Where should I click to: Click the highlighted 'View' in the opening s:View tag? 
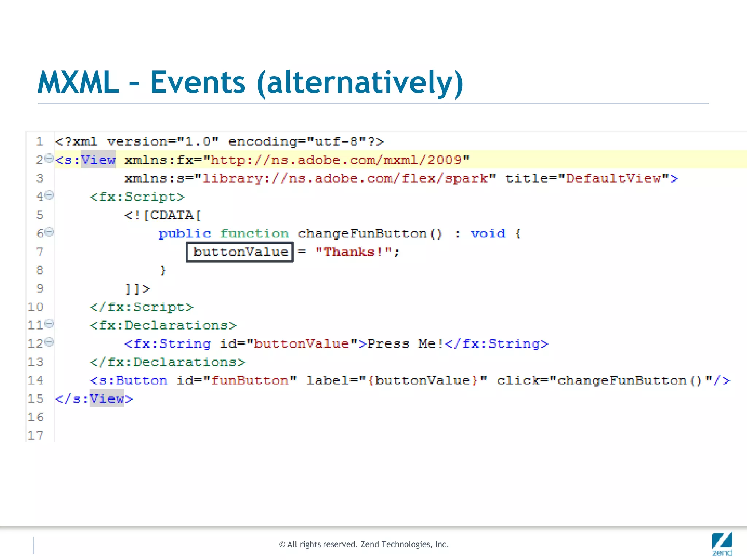pyautogui.click(x=98, y=160)
